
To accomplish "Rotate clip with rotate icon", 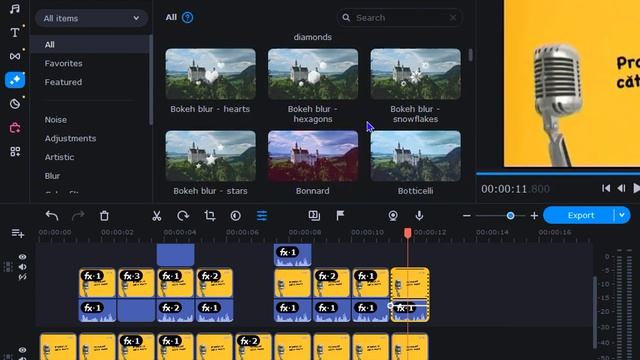I will [183, 216].
